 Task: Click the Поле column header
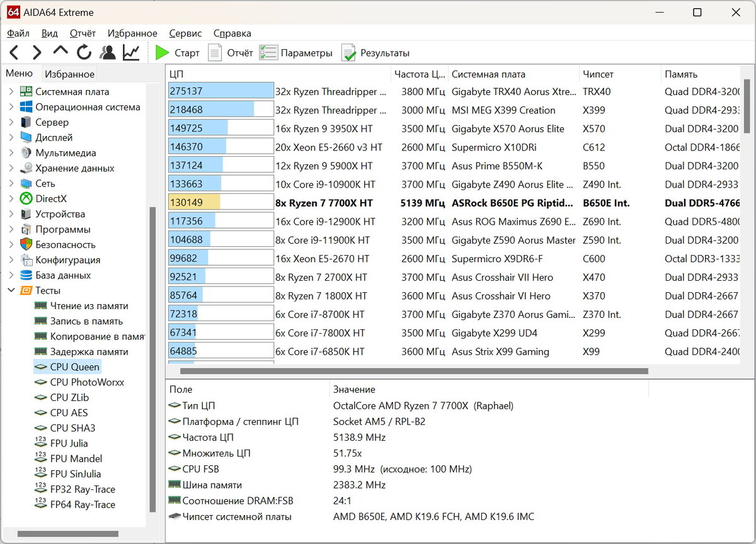pos(248,390)
